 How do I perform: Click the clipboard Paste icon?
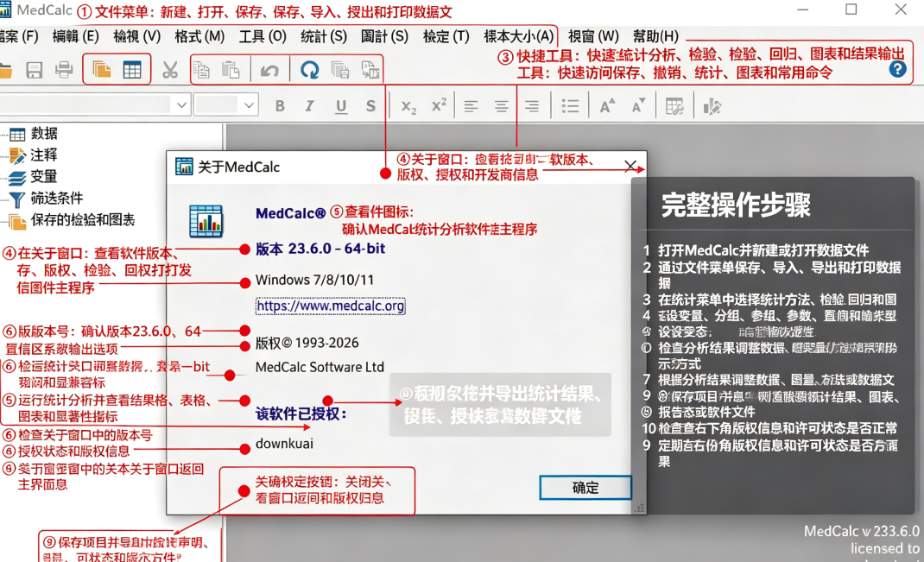[231, 70]
